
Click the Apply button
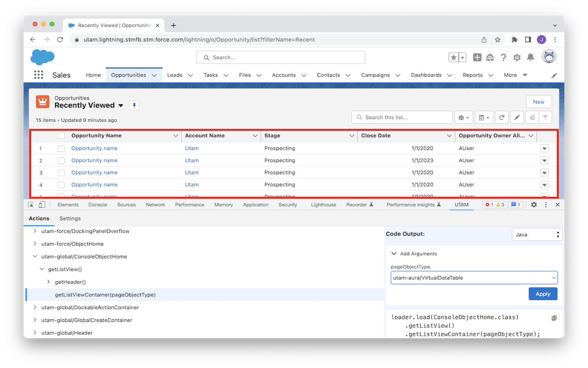coord(543,294)
